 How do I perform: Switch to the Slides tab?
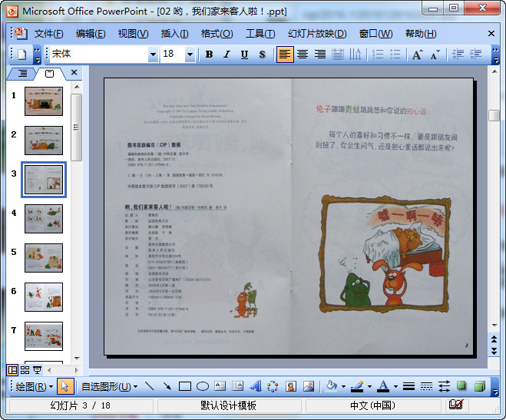[x=49, y=74]
